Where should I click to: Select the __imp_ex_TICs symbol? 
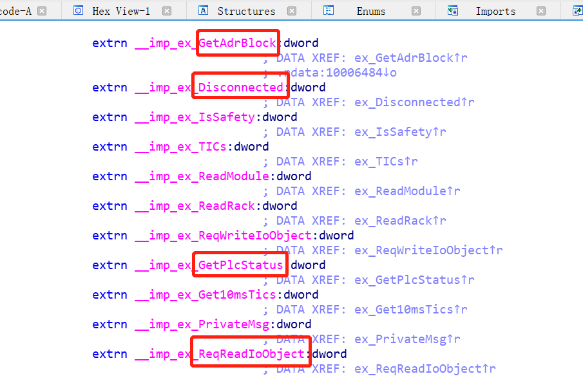point(181,147)
